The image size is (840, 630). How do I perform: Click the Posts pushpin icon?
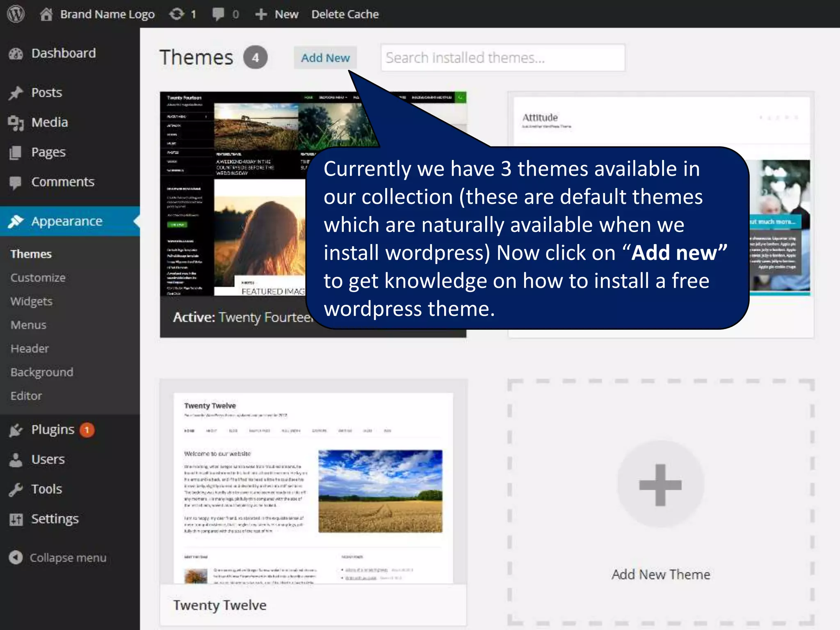(16, 93)
